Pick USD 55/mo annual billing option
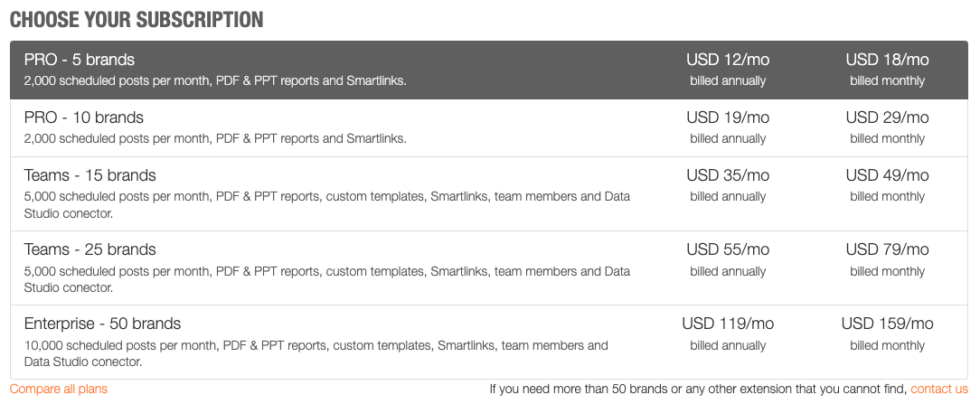Viewport: 980px width, 404px height. click(728, 258)
